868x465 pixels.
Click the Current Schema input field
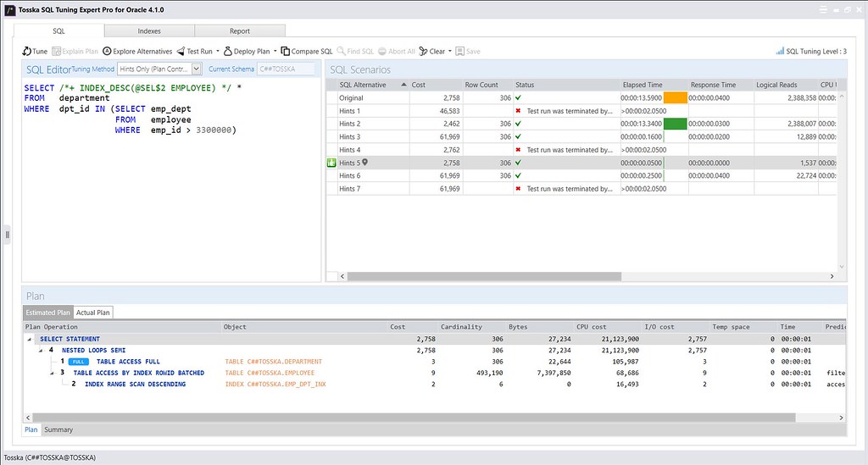(286, 69)
